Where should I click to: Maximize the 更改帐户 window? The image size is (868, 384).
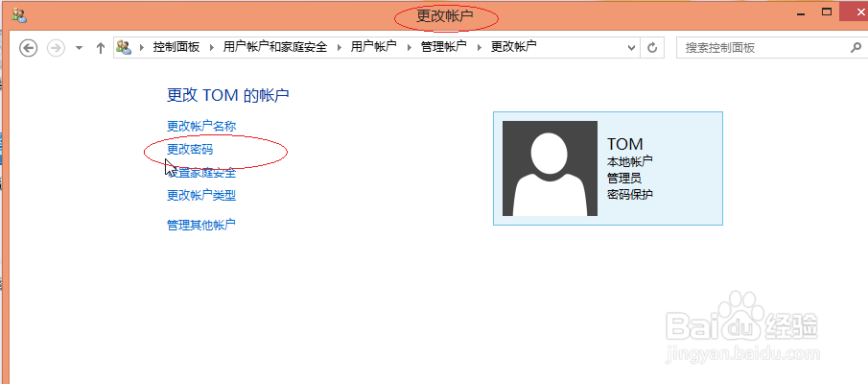point(827,12)
